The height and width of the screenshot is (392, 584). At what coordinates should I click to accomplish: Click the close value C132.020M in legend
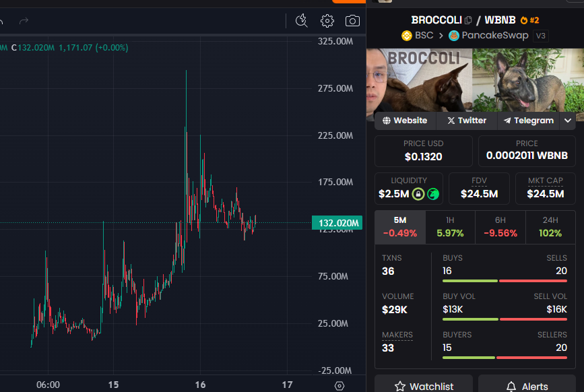tap(33, 48)
